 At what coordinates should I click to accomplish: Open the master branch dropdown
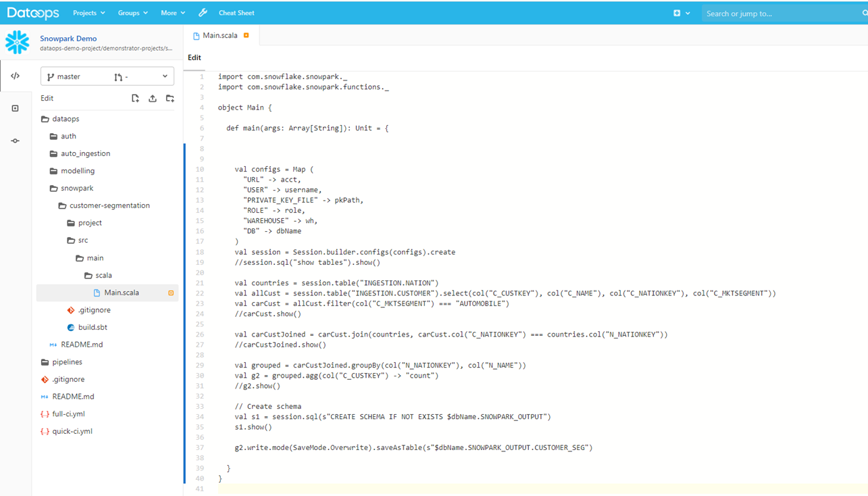(107, 76)
